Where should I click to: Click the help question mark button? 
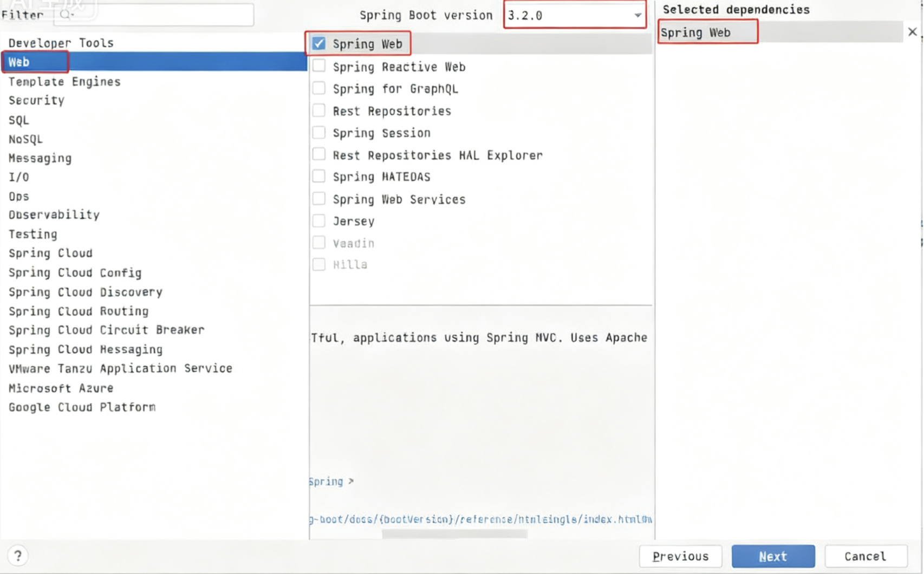tap(18, 556)
